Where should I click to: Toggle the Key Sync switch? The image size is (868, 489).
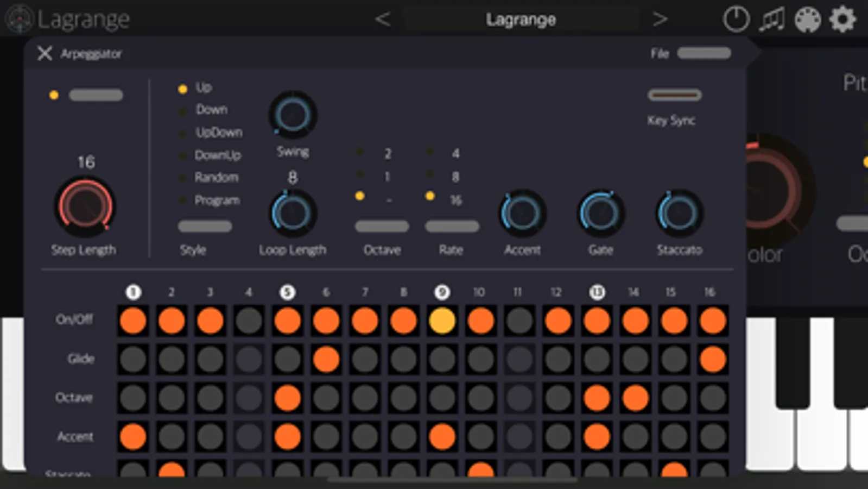coord(674,95)
